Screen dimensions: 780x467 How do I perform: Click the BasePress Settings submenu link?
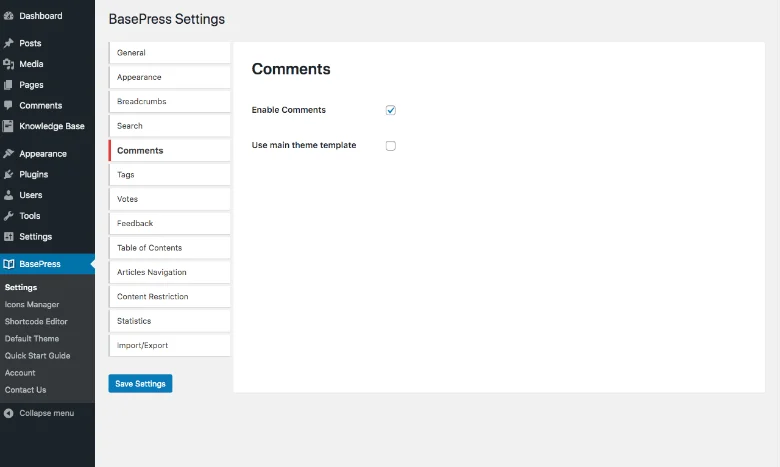[x=21, y=287]
